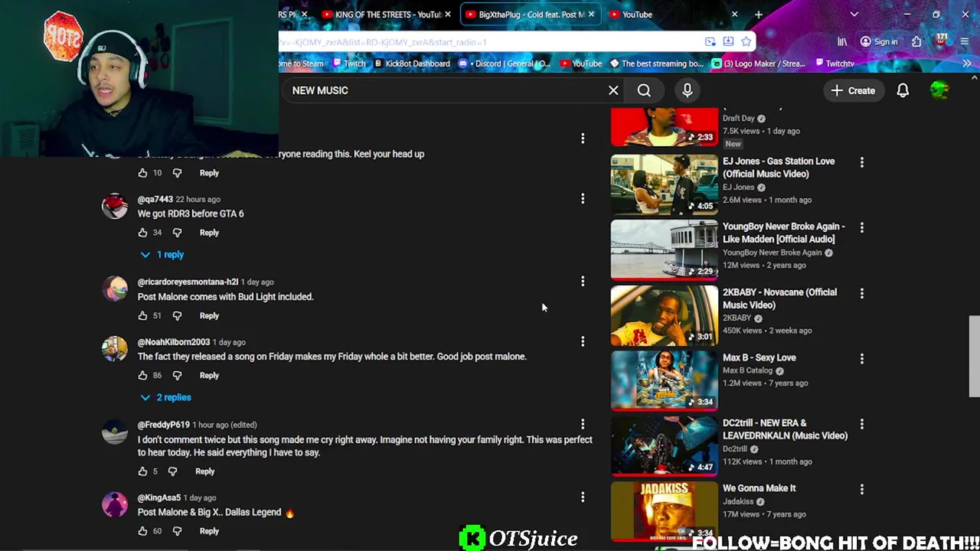Open the Twitch bookmark
Screen dimensions: 980x551
(x=348, y=64)
